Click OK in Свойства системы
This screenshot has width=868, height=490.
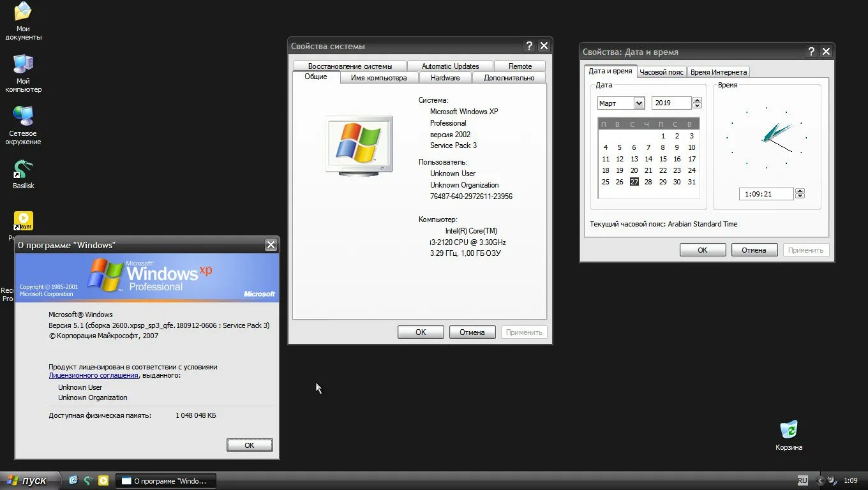421,332
